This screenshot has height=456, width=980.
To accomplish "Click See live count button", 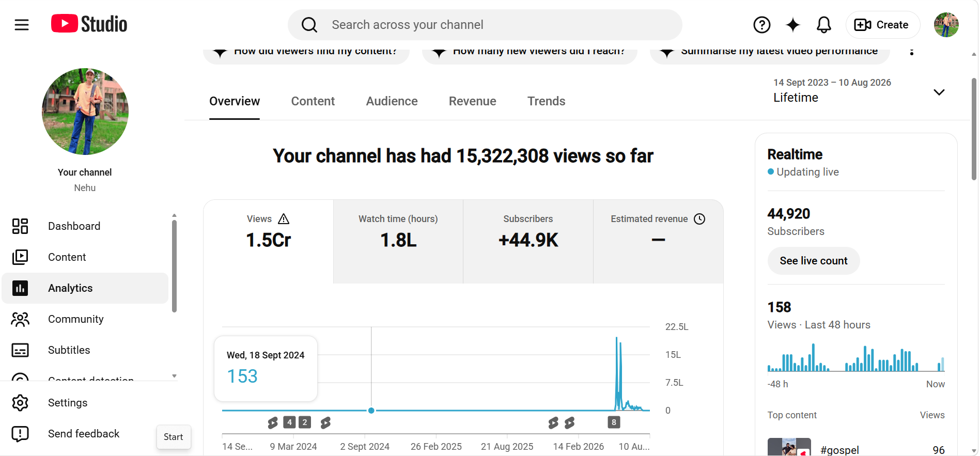I will pyautogui.click(x=814, y=261).
